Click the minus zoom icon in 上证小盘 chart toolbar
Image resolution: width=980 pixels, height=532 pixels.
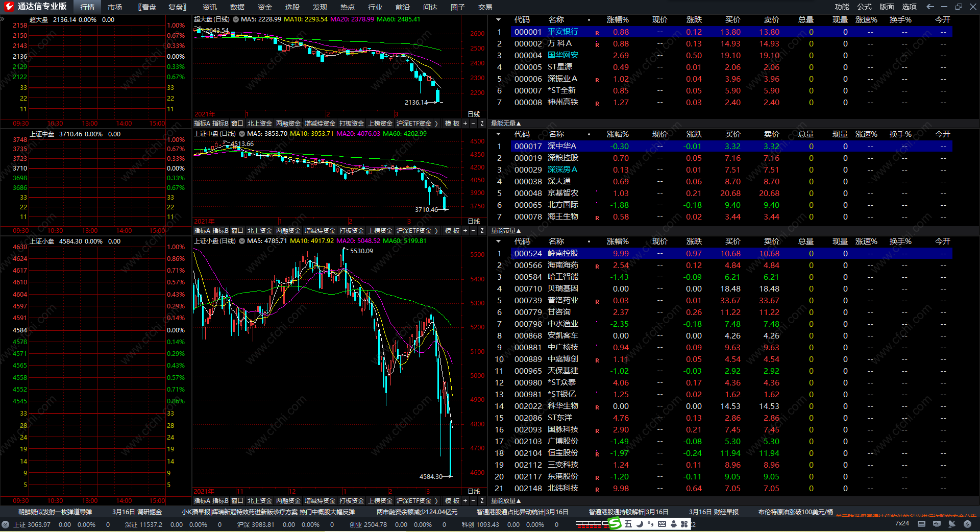coord(473,501)
